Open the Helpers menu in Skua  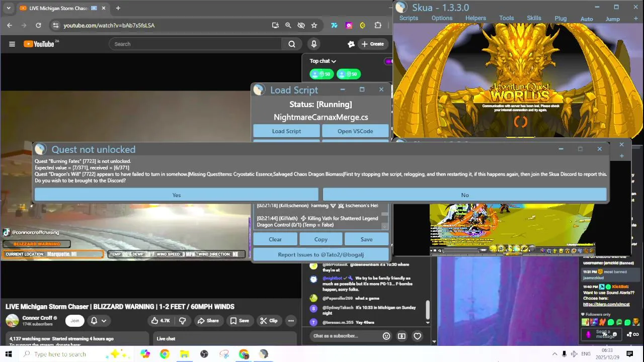coord(475,18)
